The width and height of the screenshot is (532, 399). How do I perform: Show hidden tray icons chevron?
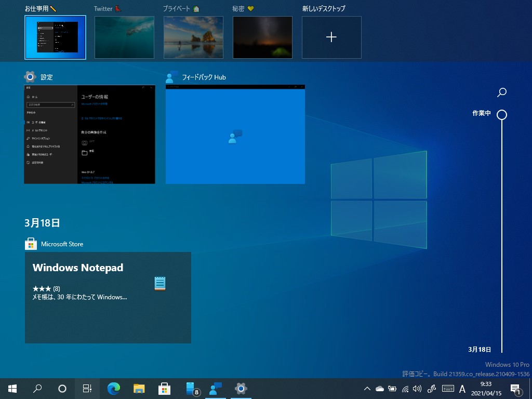tap(367, 389)
